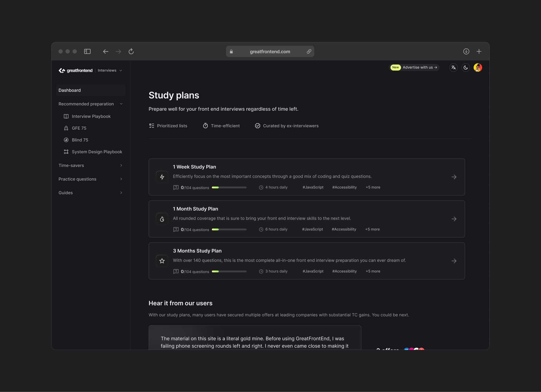Open the 1 Week Study Plan title
Screen dimensions: 541x392
[x=194, y=167]
